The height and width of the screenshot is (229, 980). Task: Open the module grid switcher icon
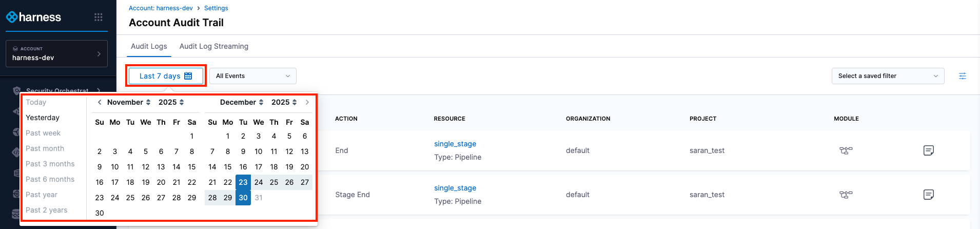click(99, 17)
